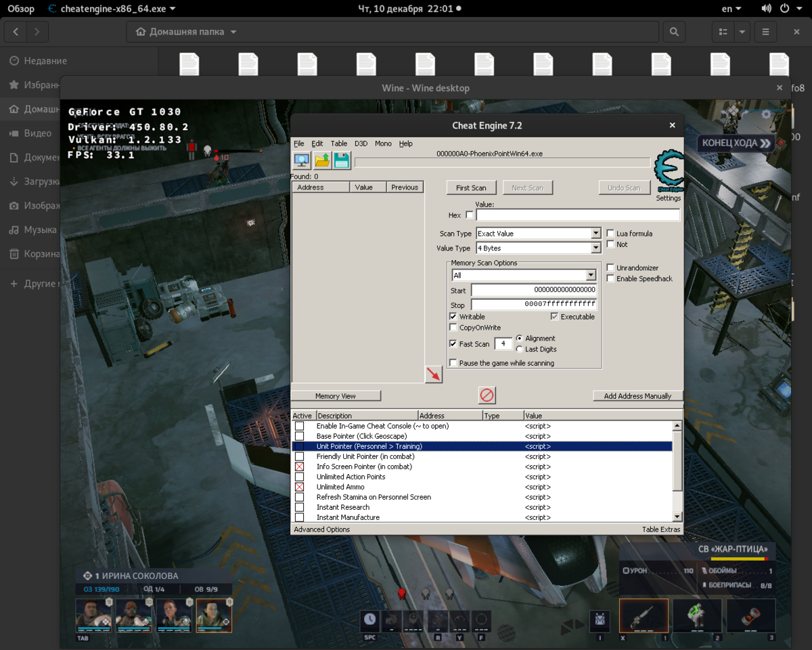Open the cheatengine-x86_64.exe app menu
The height and width of the screenshot is (650, 812).
pyautogui.click(x=112, y=9)
